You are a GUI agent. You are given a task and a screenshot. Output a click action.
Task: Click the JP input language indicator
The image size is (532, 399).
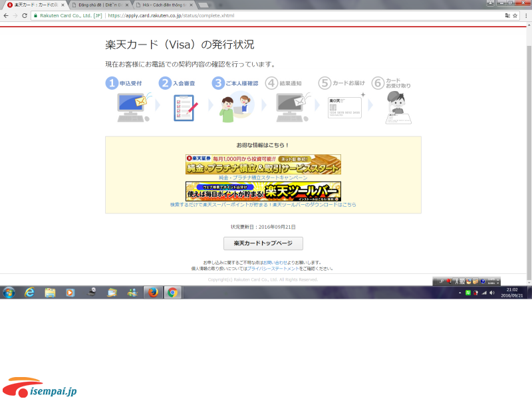tap(442, 281)
